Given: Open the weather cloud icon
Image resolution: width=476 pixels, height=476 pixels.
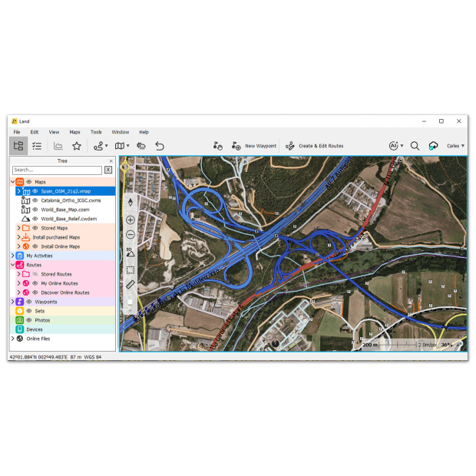Looking at the screenshot, I should [141, 146].
